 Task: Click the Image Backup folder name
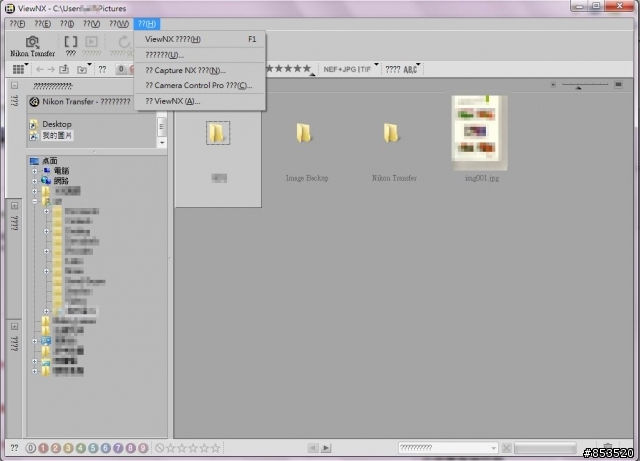307,178
